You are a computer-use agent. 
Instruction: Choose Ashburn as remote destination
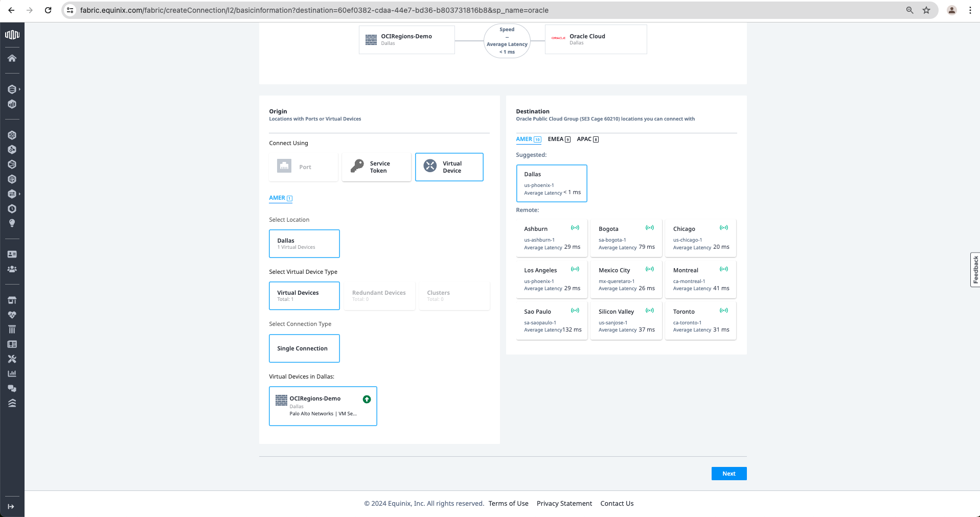pyautogui.click(x=552, y=238)
